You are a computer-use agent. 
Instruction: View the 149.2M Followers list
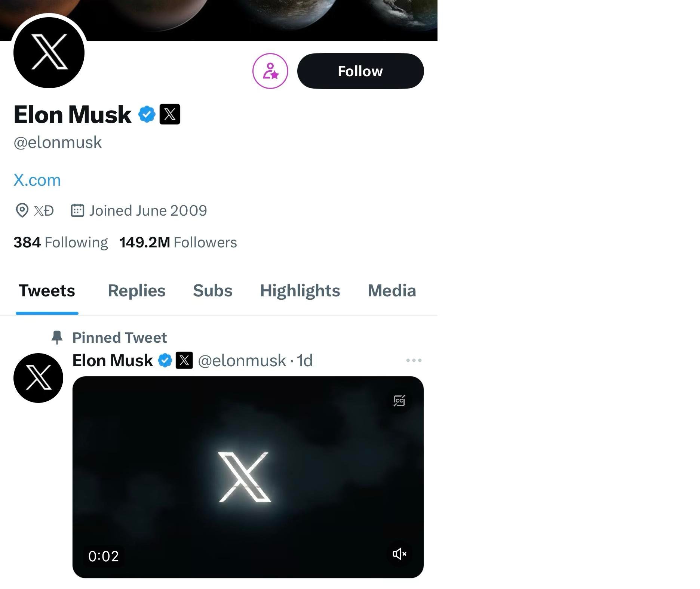pyautogui.click(x=178, y=242)
